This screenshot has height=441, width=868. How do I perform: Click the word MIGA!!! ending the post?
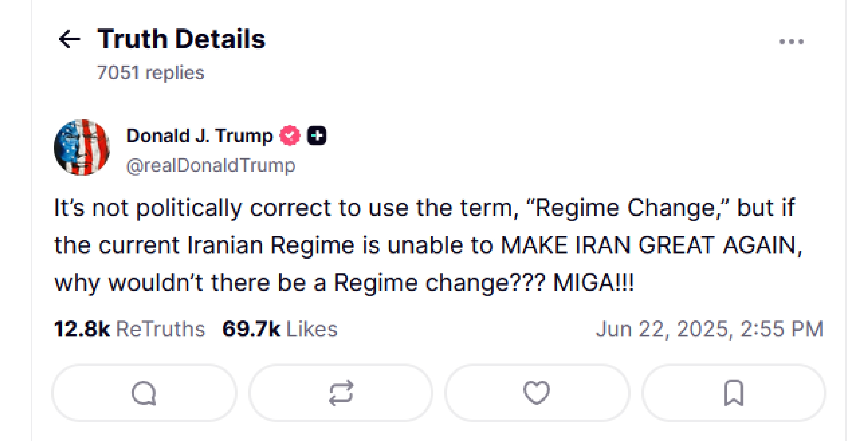(x=593, y=282)
